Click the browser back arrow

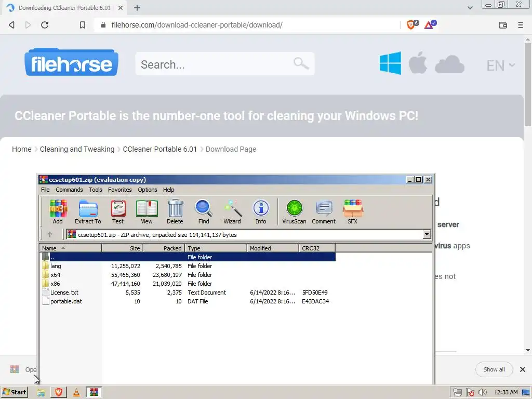click(x=11, y=25)
